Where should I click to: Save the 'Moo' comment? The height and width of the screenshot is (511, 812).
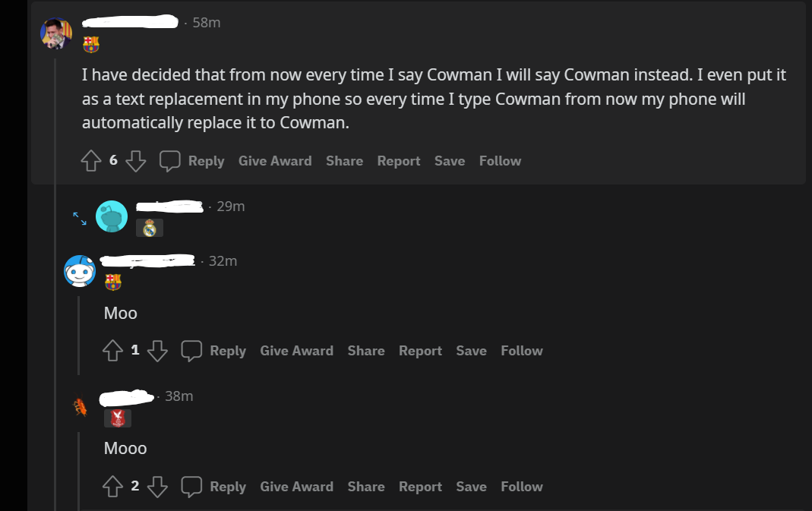[x=471, y=350]
